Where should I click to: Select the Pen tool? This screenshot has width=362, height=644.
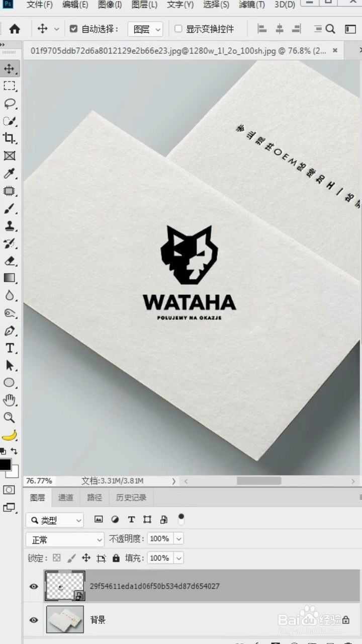tap(10, 331)
